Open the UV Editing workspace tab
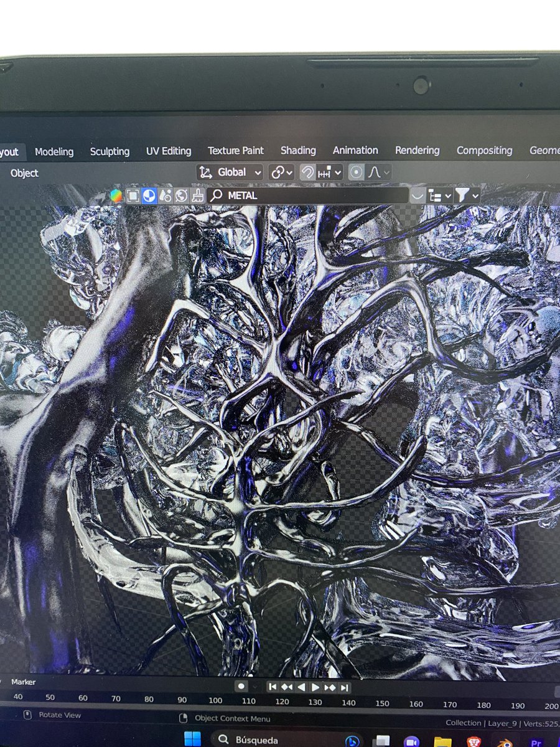Image resolution: width=560 pixels, height=747 pixels. click(169, 151)
